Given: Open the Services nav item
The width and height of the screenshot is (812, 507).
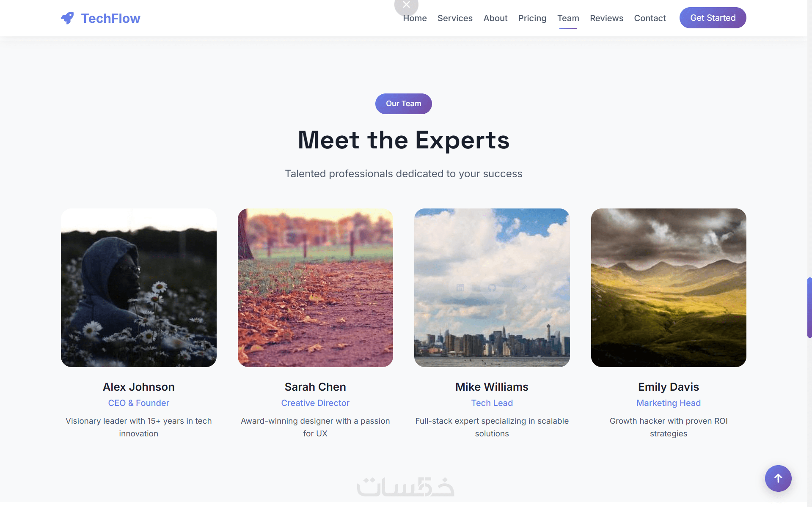Looking at the screenshot, I should 455,18.
